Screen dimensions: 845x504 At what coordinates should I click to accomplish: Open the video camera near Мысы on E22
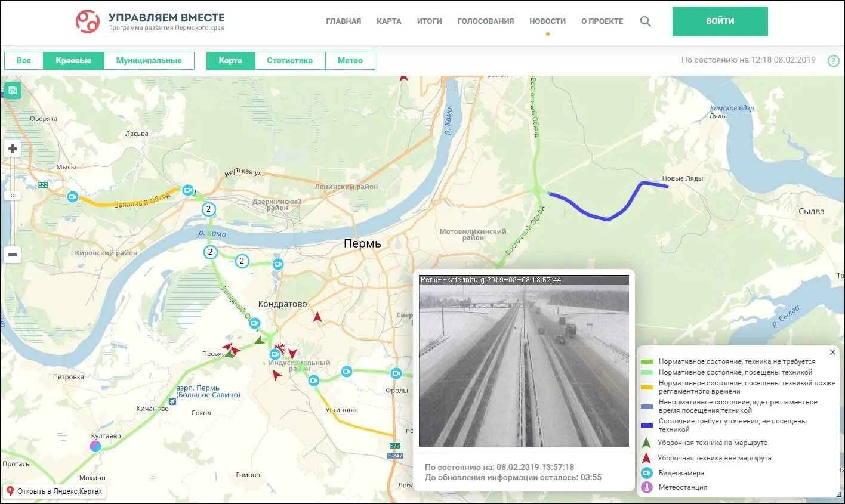[x=73, y=196]
